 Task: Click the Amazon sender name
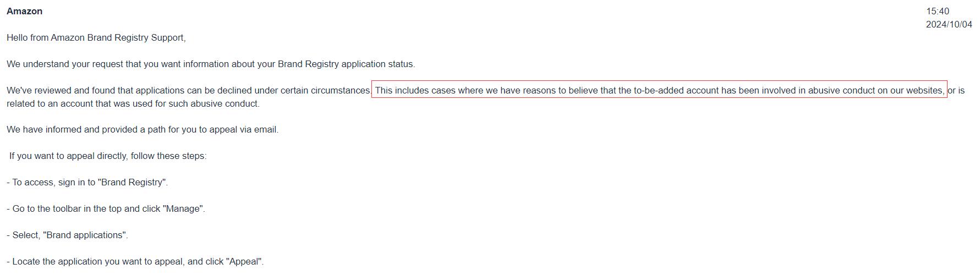point(24,11)
